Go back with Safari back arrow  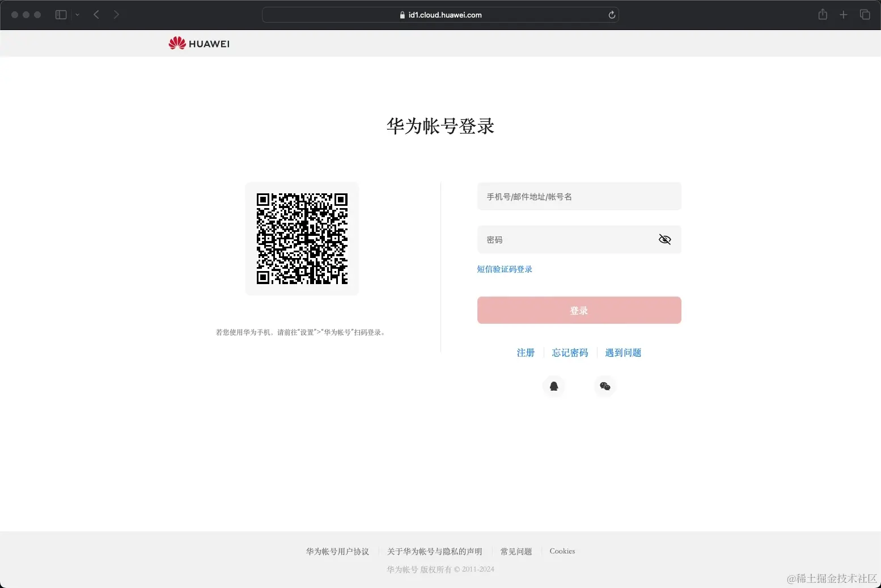(96, 15)
